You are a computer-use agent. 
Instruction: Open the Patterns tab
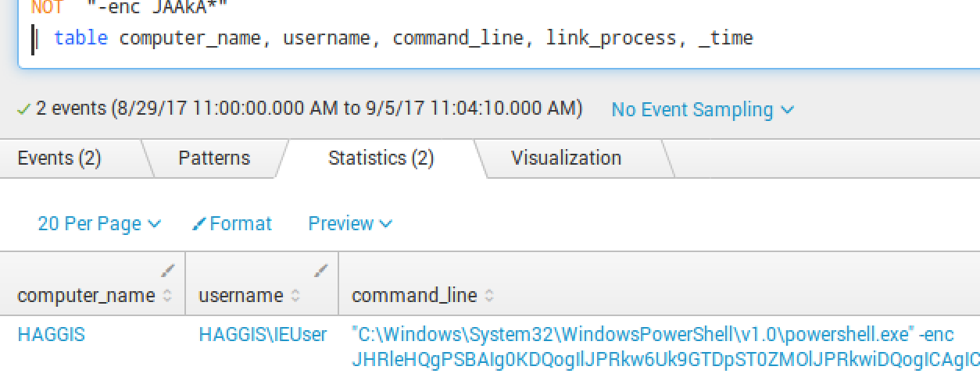[x=214, y=158]
